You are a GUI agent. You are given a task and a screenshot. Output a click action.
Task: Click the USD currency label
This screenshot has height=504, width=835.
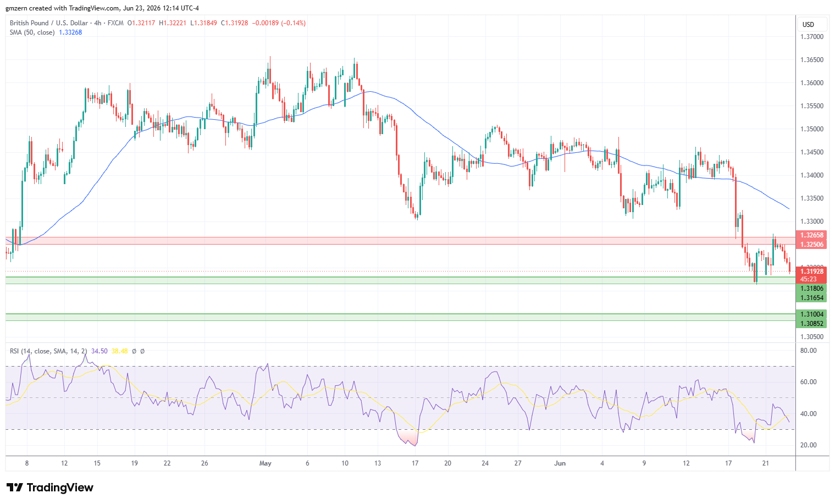(808, 24)
